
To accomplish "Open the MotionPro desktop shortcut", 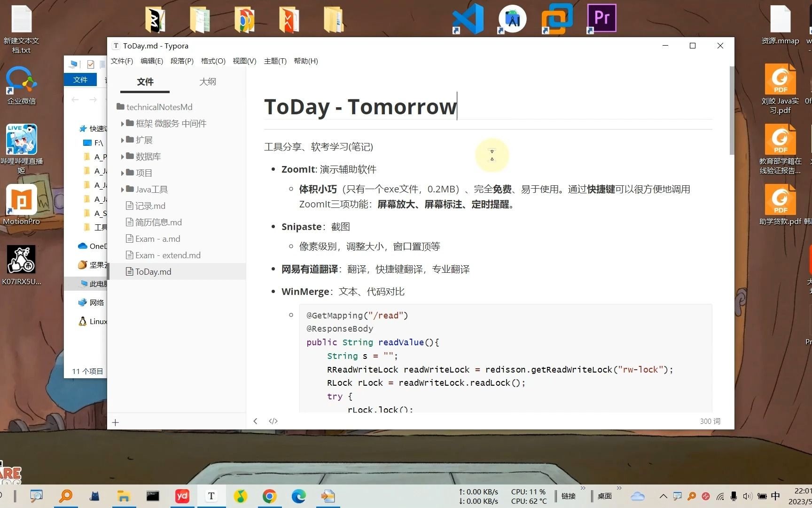I will point(21,205).
